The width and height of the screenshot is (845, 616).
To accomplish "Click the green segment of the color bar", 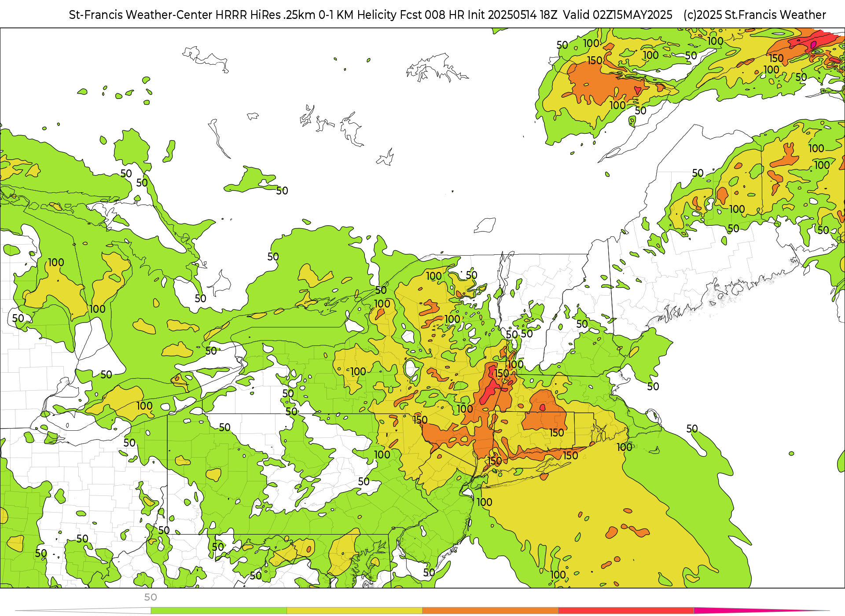I will click(219, 611).
